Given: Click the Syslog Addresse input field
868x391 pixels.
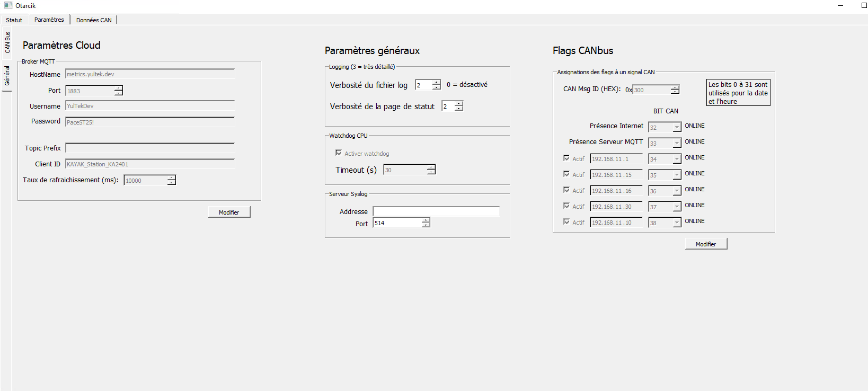Looking at the screenshot, I should 436,212.
